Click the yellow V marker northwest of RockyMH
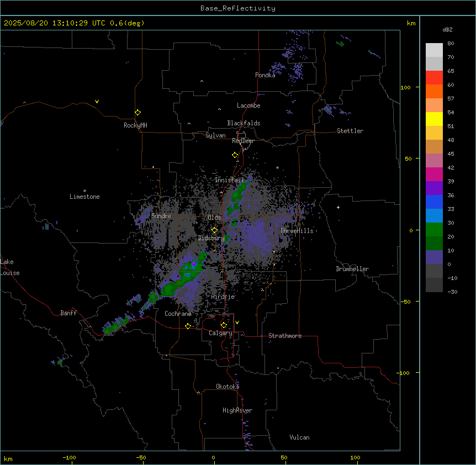 (x=97, y=102)
